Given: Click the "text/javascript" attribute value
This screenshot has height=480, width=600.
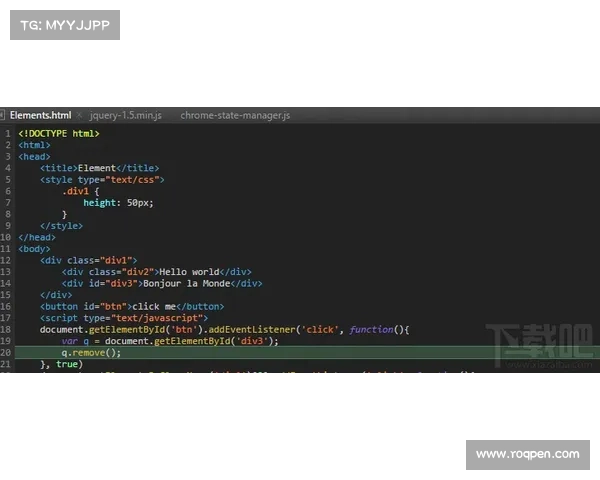Looking at the screenshot, I should coord(157,318).
